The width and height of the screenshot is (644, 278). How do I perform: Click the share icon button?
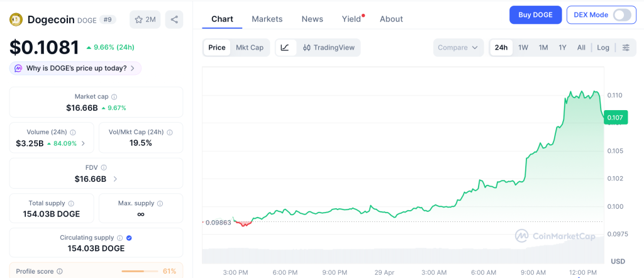click(174, 19)
